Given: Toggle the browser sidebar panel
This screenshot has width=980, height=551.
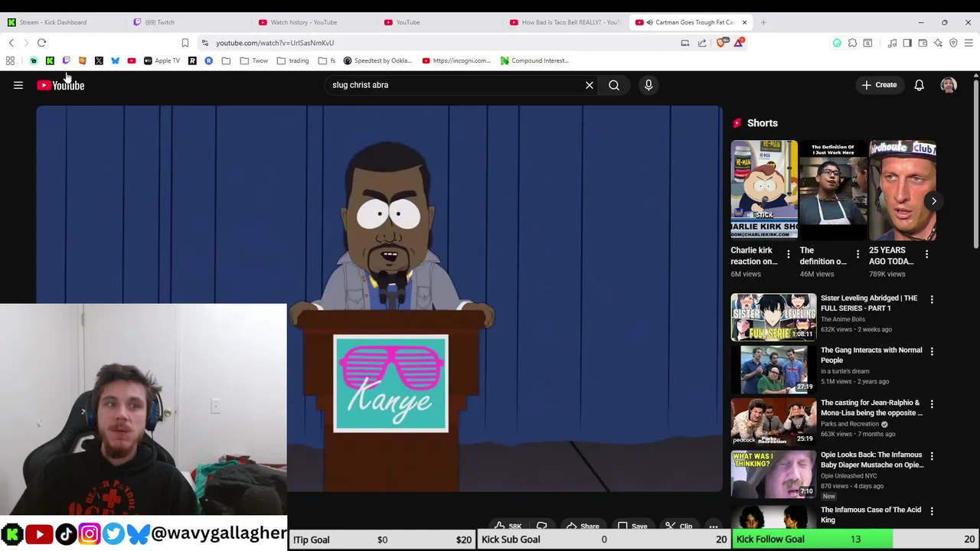Looking at the screenshot, I should 907,43.
